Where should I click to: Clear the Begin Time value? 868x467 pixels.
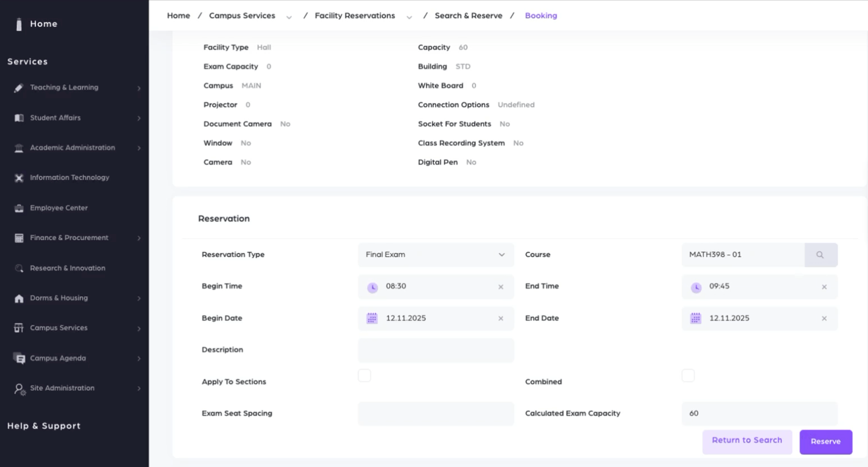click(501, 287)
